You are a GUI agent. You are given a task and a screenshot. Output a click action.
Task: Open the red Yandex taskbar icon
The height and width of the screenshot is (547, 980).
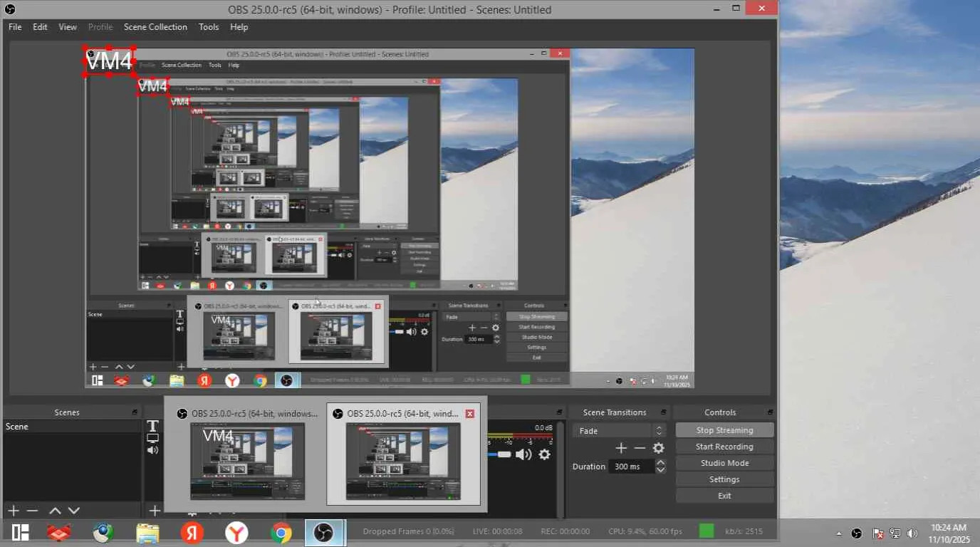(192, 533)
